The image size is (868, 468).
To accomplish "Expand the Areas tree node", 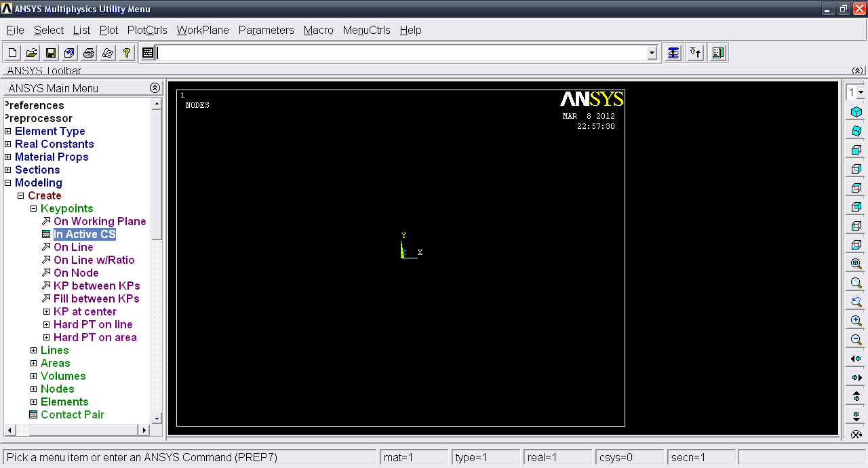I will tap(34, 364).
